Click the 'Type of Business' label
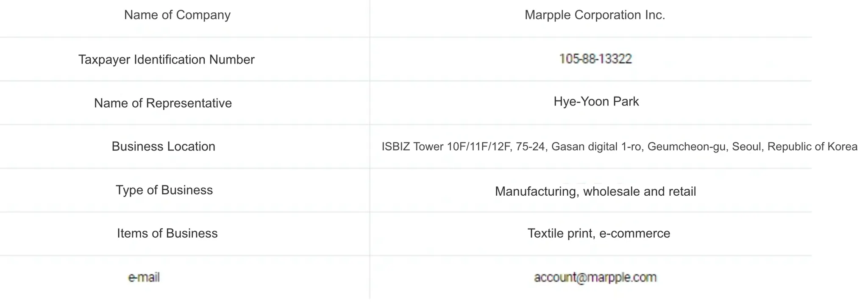Image resolution: width=868 pixels, height=302 pixels. (x=164, y=190)
